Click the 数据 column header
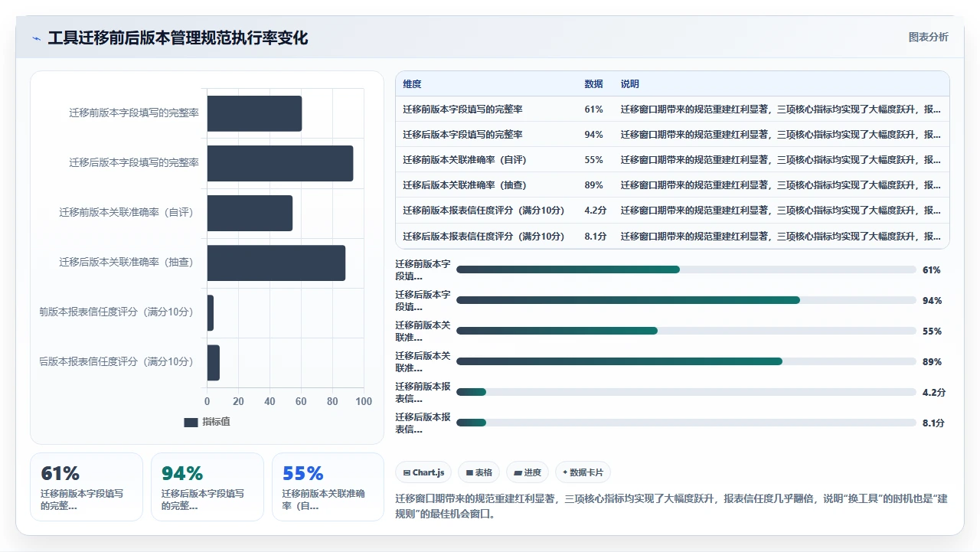This screenshot has width=980, height=552. click(x=593, y=84)
